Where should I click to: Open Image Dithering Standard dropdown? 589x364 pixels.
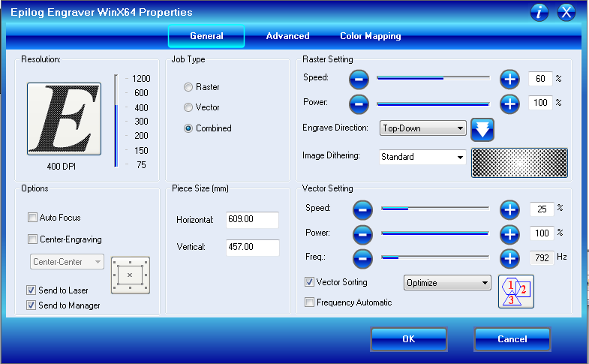point(423,157)
